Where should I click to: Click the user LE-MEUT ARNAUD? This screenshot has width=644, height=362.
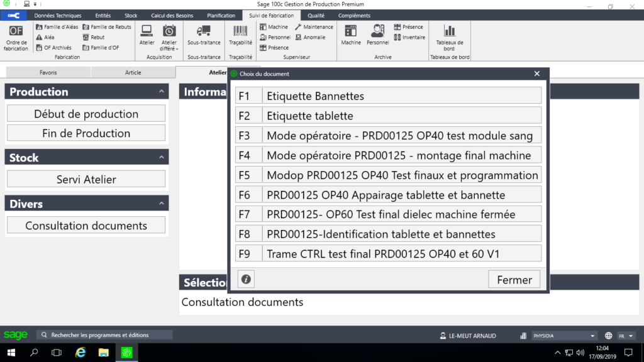[x=468, y=336]
